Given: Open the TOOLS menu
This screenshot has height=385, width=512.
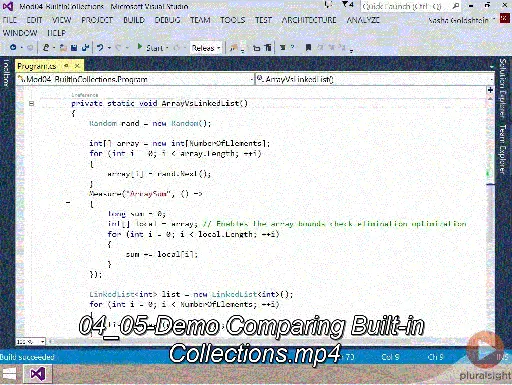Looking at the screenshot, I should tap(233, 20).
